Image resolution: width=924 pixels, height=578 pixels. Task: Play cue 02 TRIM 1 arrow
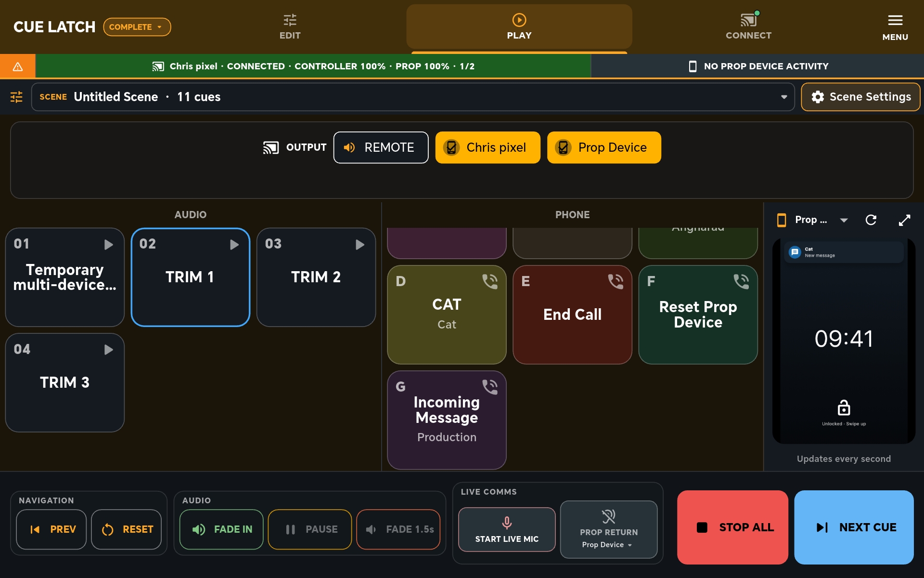tap(234, 245)
